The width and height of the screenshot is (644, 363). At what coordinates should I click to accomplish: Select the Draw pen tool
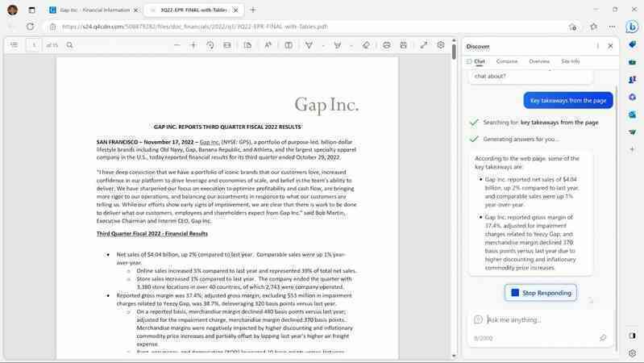click(x=309, y=45)
